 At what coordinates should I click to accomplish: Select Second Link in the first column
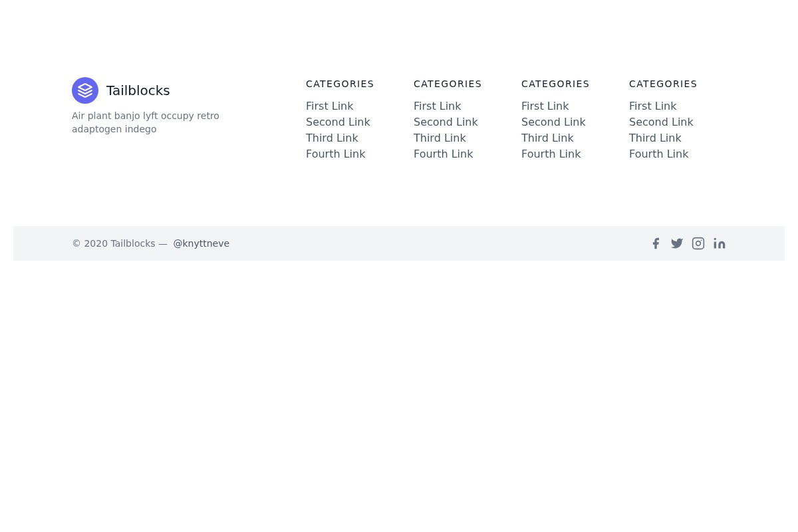[x=338, y=122]
